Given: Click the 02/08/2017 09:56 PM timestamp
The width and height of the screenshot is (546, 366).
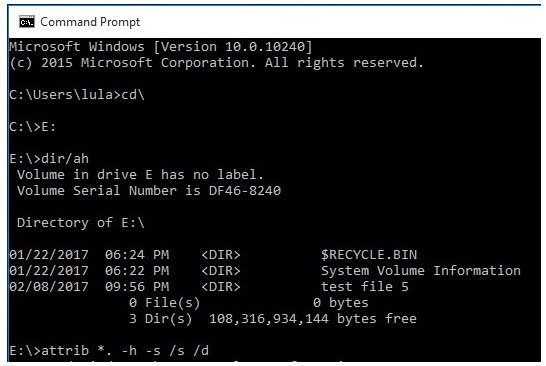Looking at the screenshot, I should point(89,287).
